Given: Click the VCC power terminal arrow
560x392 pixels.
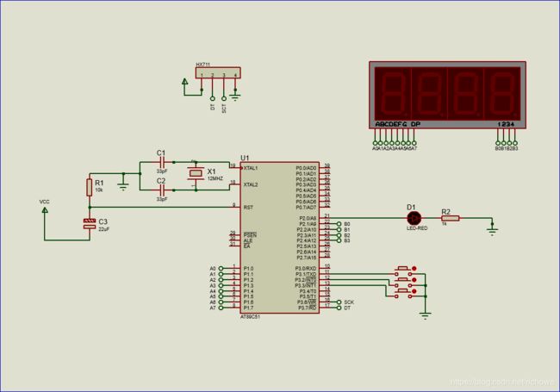Looking at the screenshot, I should coord(45,210).
